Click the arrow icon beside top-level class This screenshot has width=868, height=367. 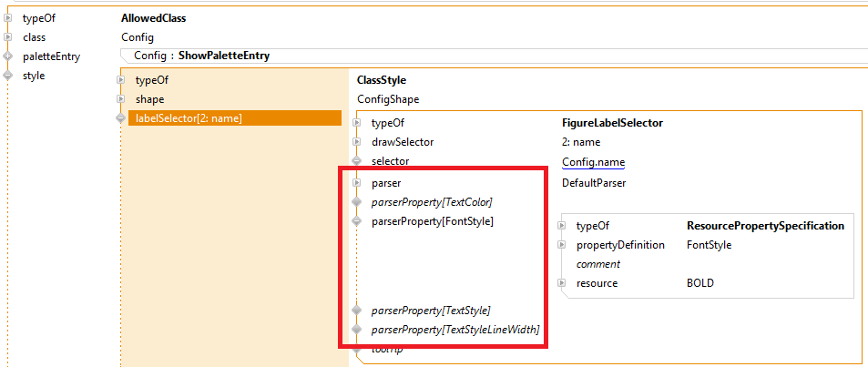pos(7,37)
